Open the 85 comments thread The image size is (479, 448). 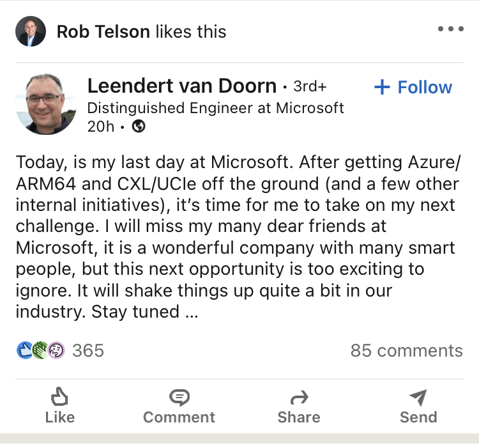pyautogui.click(x=407, y=350)
